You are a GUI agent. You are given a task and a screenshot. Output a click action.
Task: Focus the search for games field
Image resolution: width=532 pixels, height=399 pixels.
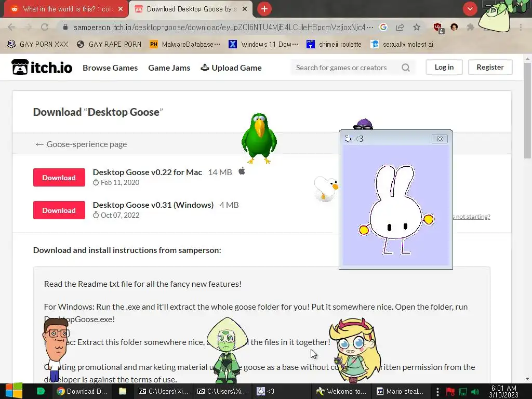tap(345, 68)
